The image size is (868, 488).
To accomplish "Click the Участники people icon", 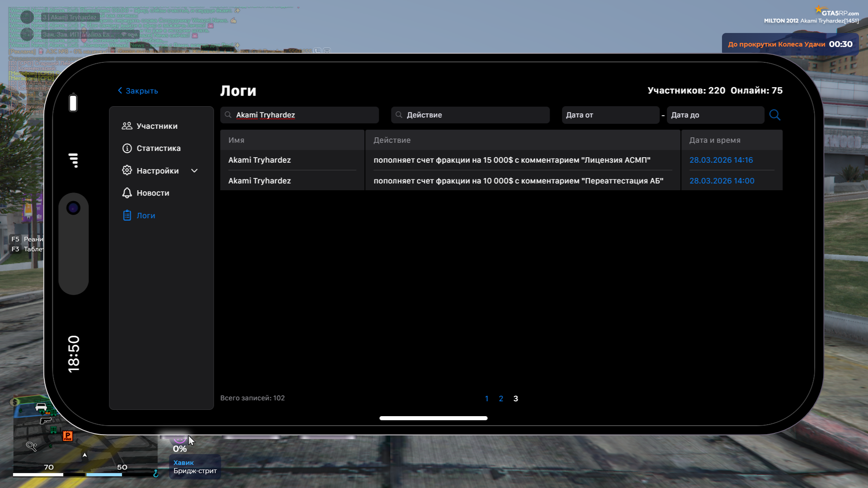I will click(x=127, y=126).
